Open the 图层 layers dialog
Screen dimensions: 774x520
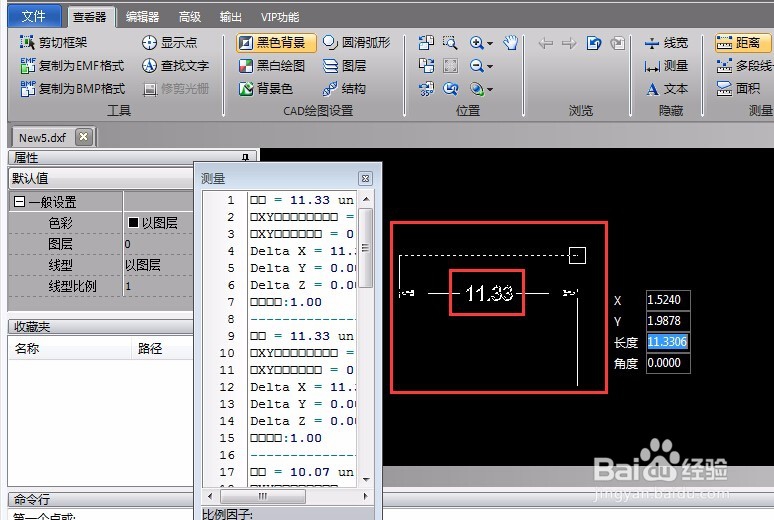tap(344, 66)
